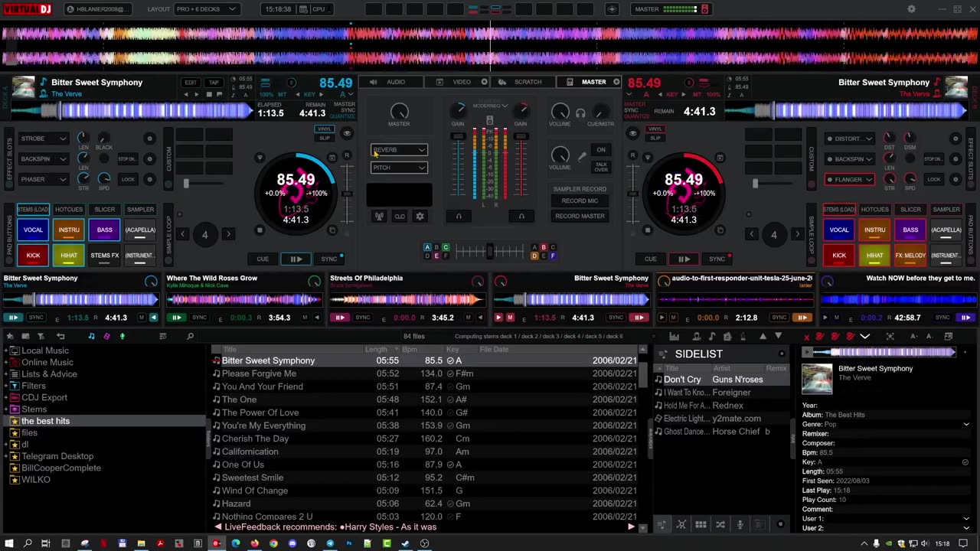Toggle microphone ON button

(601, 150)
